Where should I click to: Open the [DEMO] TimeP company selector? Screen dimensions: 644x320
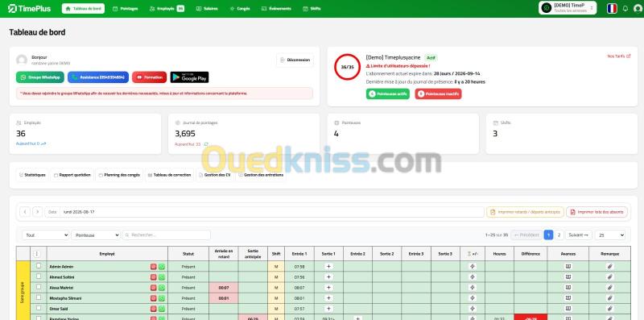568,8
